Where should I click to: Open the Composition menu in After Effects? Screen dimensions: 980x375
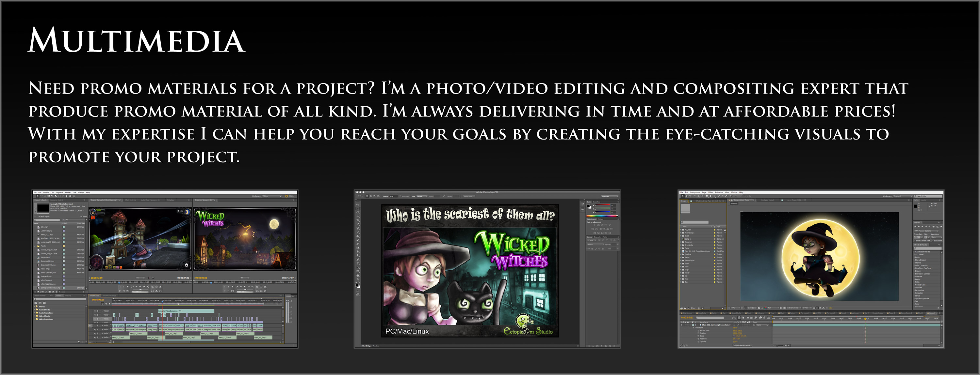[695, 193]
